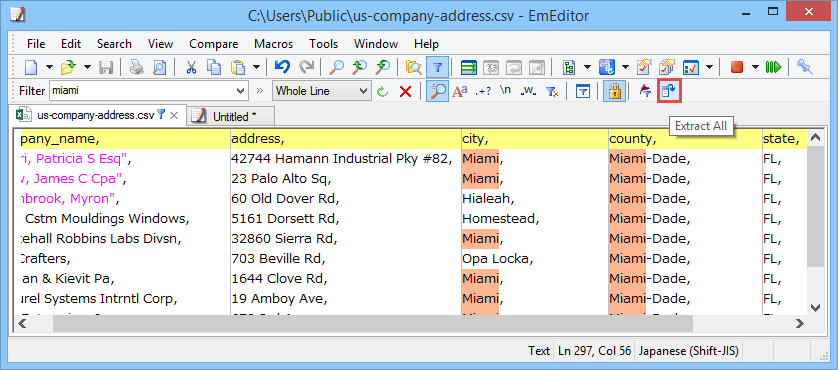Viewport: 838px width, 370px height.
Task: Toggle regular expression (.+?) filter option
Action: (483, 91)
